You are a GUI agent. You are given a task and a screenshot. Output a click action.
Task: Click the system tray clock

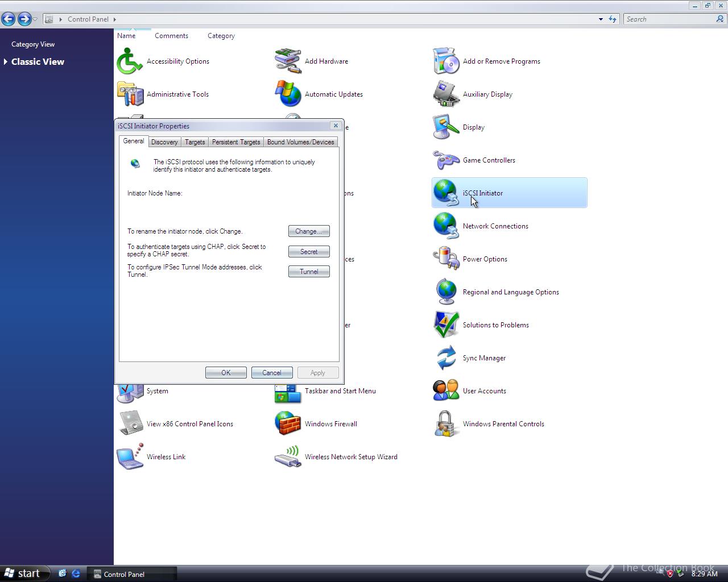point(704,574)
